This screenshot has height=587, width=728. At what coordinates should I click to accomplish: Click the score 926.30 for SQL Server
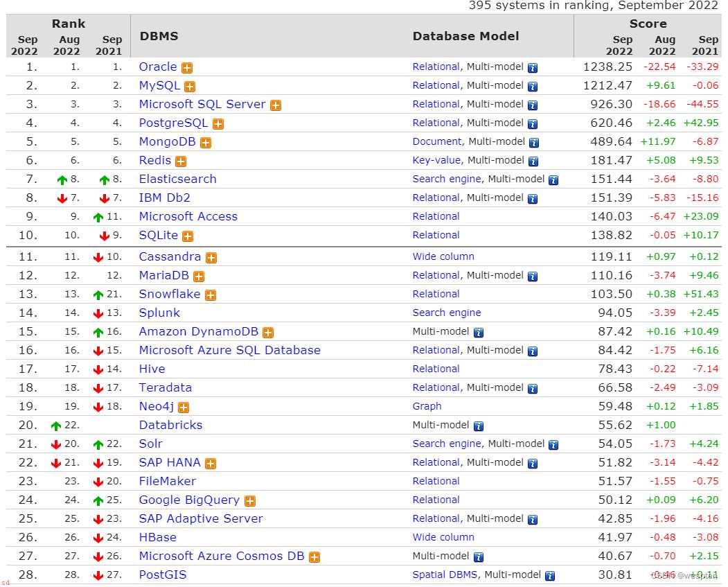(x=612, y=104)
